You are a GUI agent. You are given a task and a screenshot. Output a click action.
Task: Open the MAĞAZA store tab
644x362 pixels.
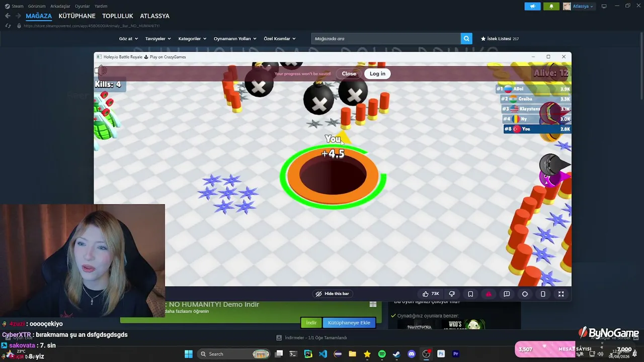coord(39,16)
